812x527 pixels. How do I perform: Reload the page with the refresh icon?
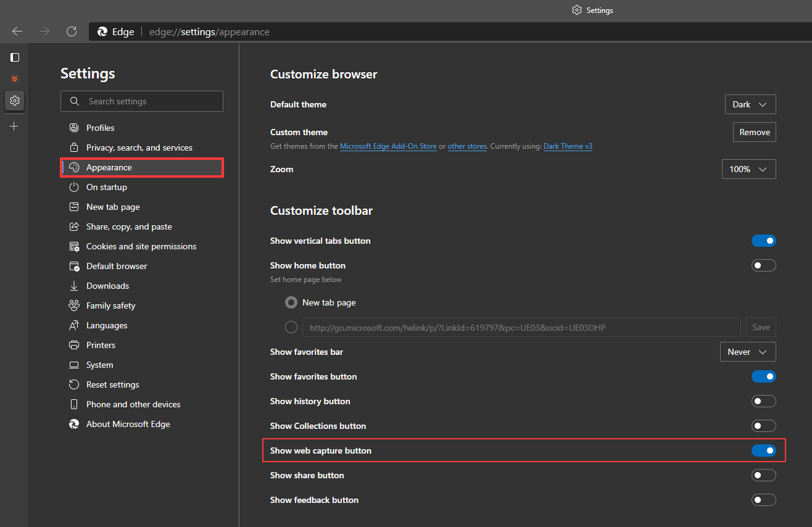[72, 31]
